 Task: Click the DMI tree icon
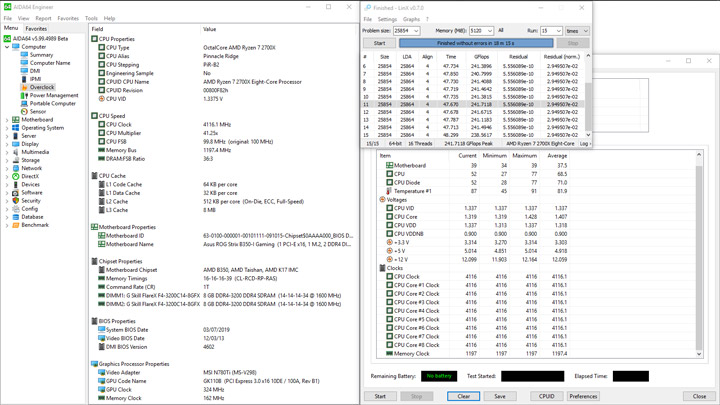(24, 71)
